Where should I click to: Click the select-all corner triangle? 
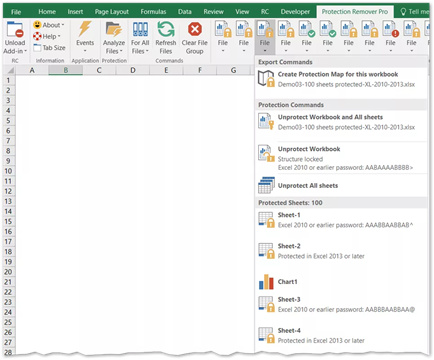click(10, 70)
